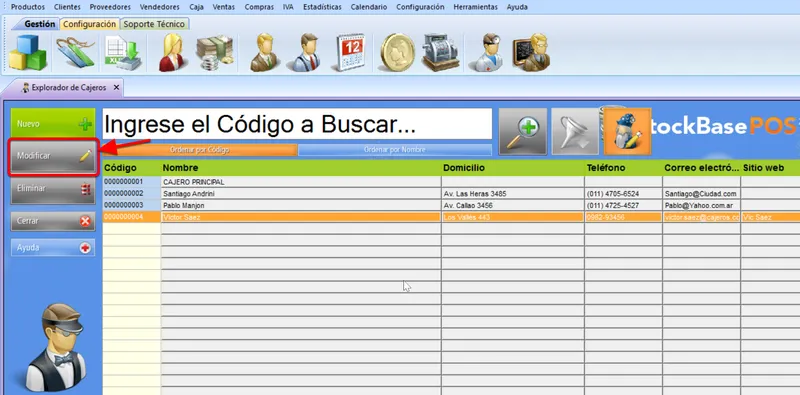
Task: Select the CAJERO PRINCIPAL row
Action: pyautogui.click(x=452, y=182)
